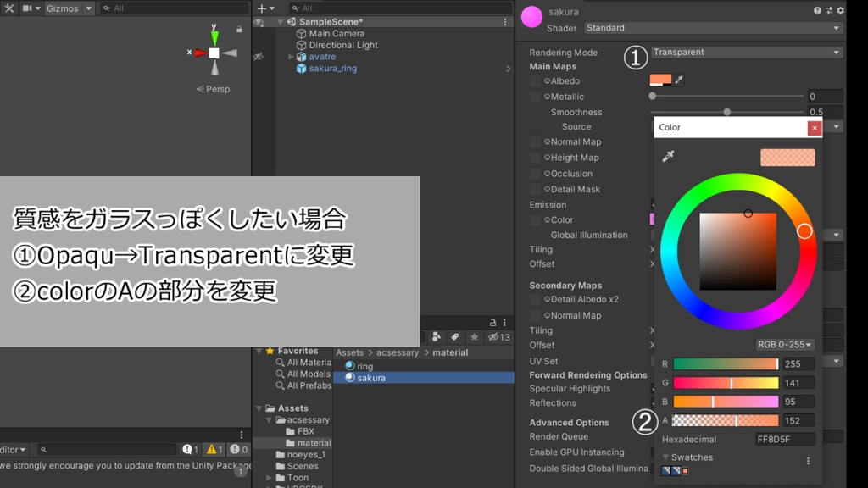The height and width of the screenshot is (488, 868).
Task: Open material help reference icon
Action: [x=817, y=10]
